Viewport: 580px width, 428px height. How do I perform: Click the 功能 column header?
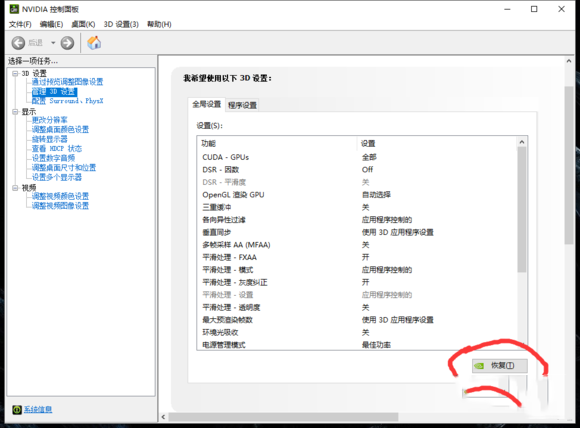(277, 144)
